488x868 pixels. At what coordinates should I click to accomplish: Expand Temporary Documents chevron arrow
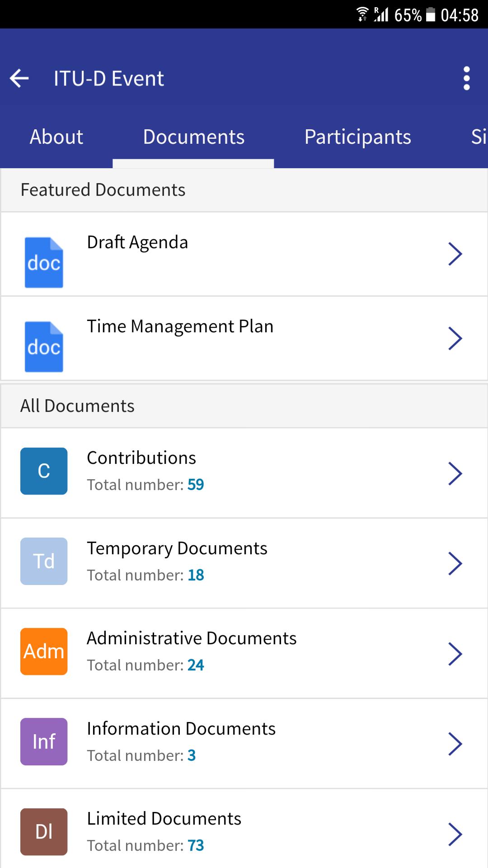tap(455, 563)
